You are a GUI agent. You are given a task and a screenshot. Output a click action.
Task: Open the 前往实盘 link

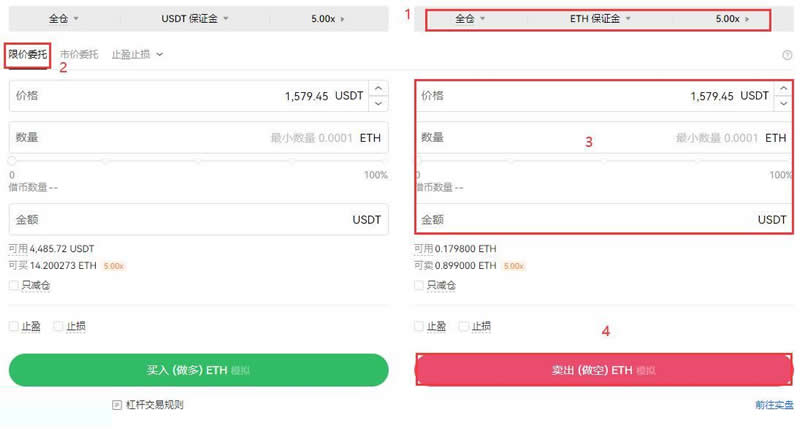pyautogui.click(x=774, y=405)
